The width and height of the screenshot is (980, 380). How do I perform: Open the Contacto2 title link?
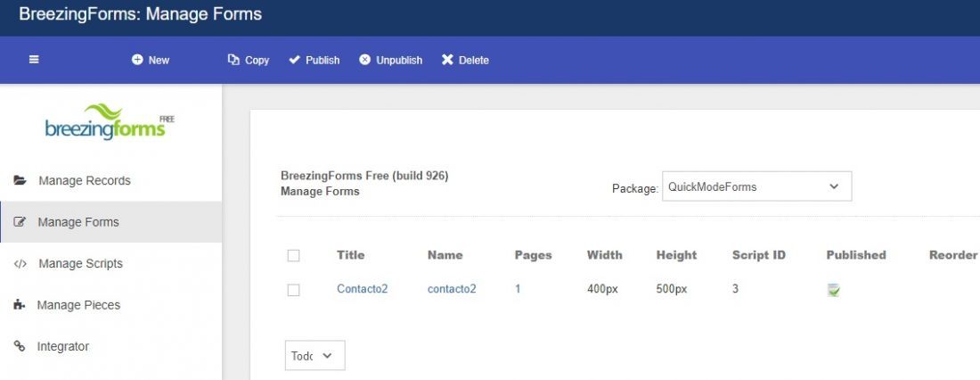tap(362, 289)
